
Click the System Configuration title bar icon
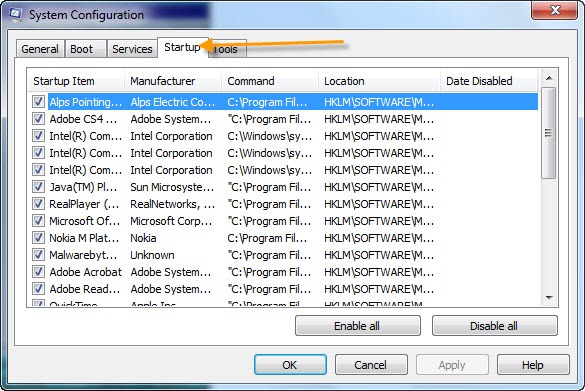(16, 15)
